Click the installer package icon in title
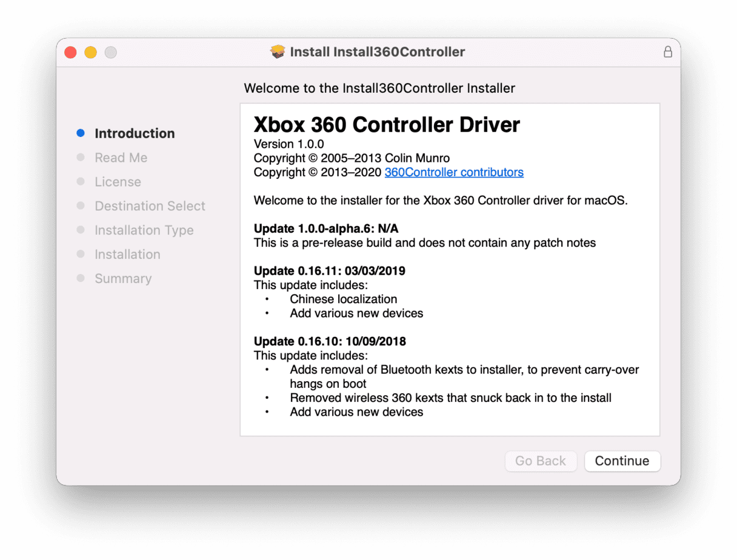 (278, 52)
